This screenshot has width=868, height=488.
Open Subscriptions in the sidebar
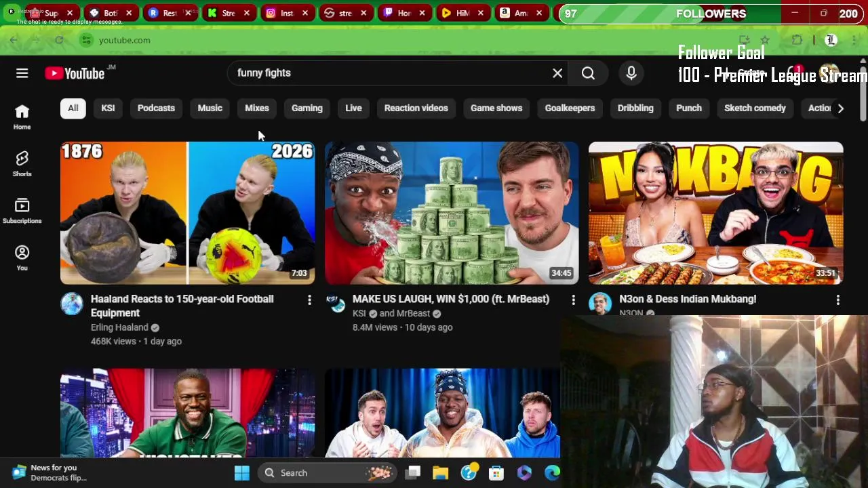22,211
